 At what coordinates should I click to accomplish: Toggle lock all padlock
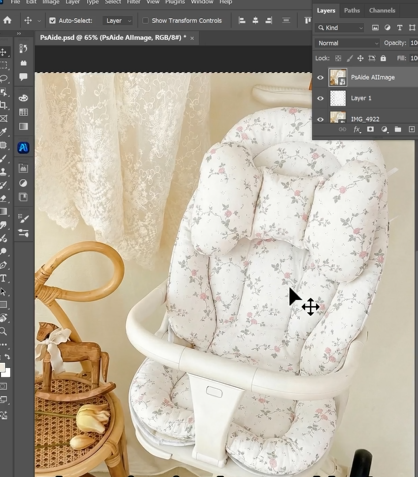383,58
